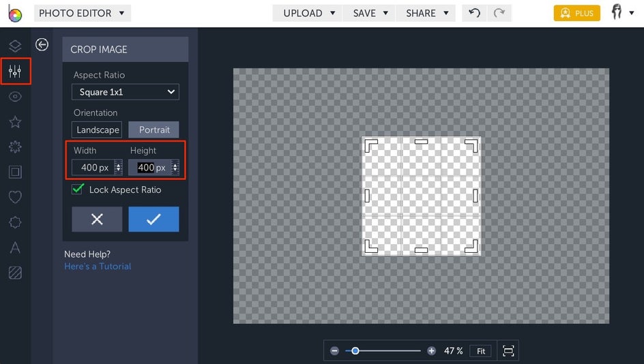Click inside the crop selection area center
The width and height of the screenshot is (644, 364).
click(421, 196)
